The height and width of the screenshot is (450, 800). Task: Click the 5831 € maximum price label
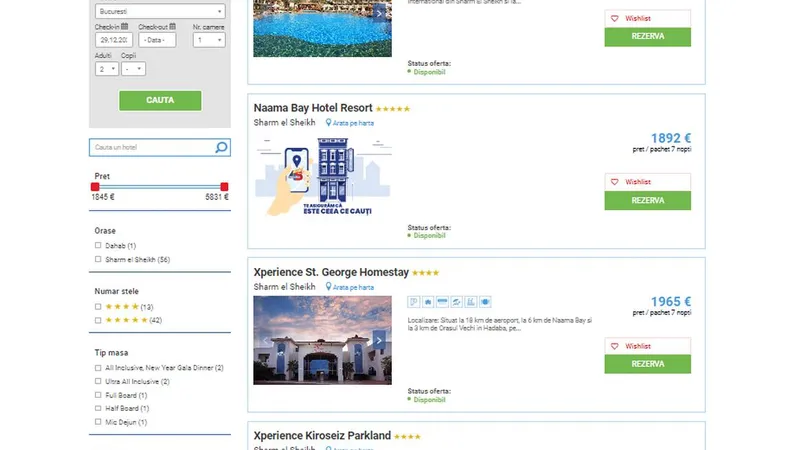point(217,197)
